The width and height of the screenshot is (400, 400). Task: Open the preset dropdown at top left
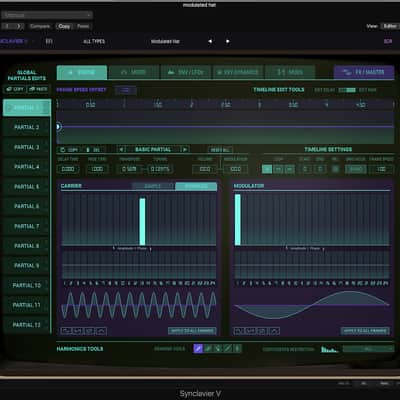click(47, 15)
